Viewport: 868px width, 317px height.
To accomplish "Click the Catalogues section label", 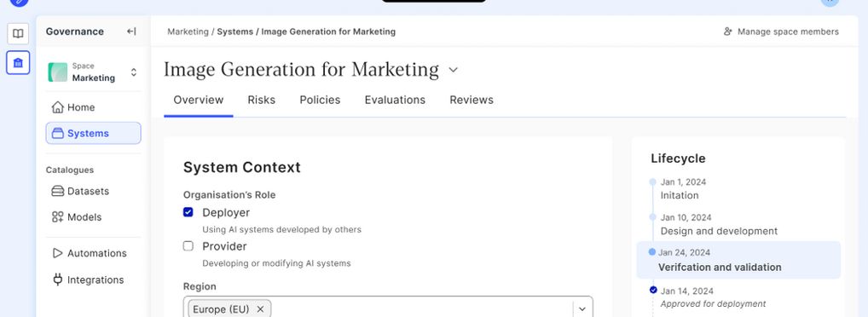I will [70, 170].
